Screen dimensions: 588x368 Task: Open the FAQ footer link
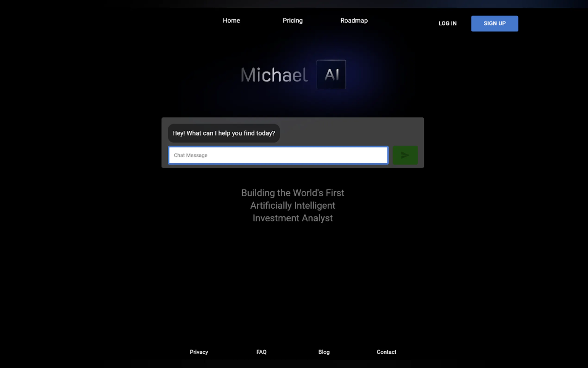pyautogui.click(x=261, y=352)
